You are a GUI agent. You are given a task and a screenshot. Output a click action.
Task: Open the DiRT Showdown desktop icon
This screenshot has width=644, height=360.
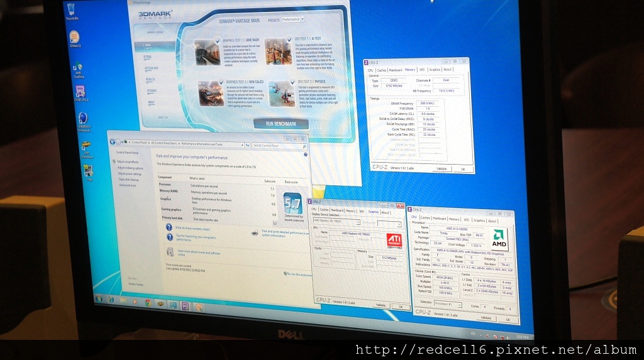86,150
